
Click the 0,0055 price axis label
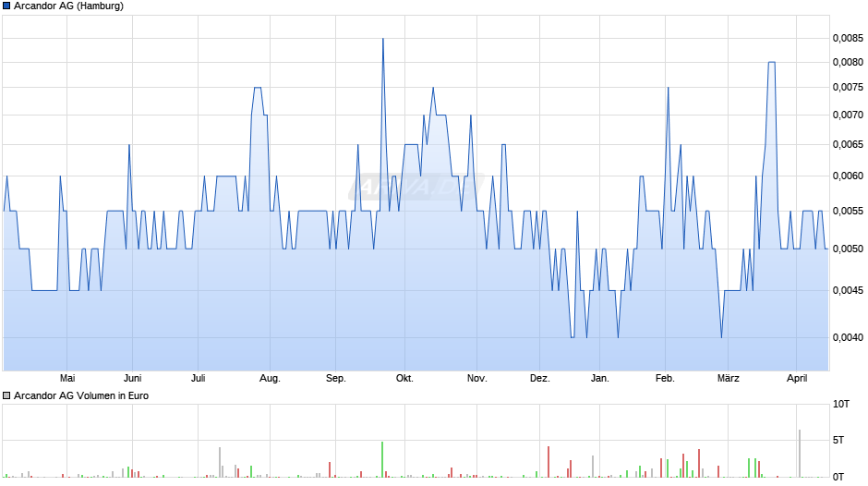pyautogui.click(x=848, y=212)
